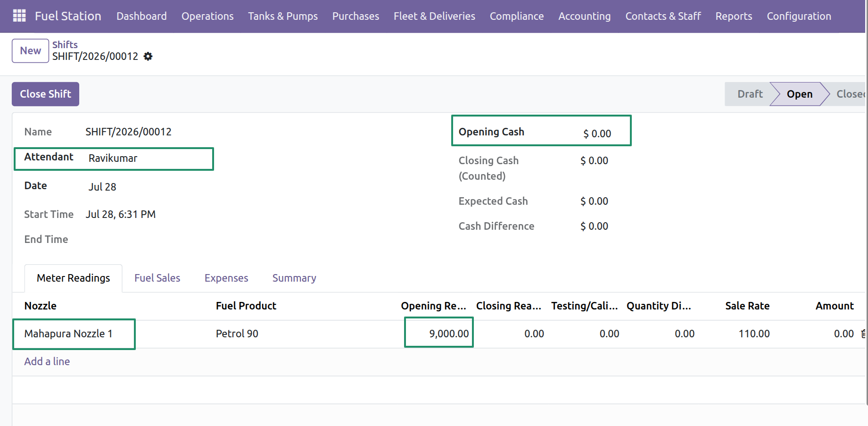
Task: Switch to the Meter Readings tab
Action: coord(73,278)
